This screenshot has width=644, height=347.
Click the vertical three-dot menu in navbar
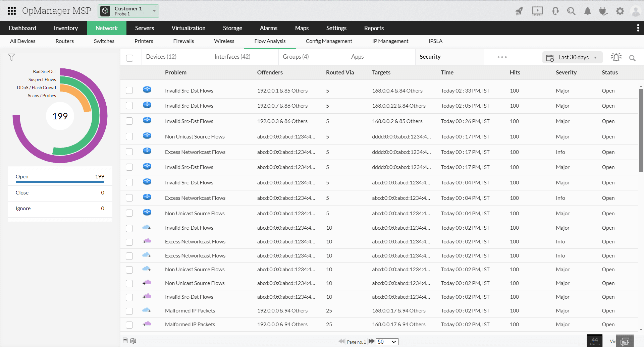(638, 28)
